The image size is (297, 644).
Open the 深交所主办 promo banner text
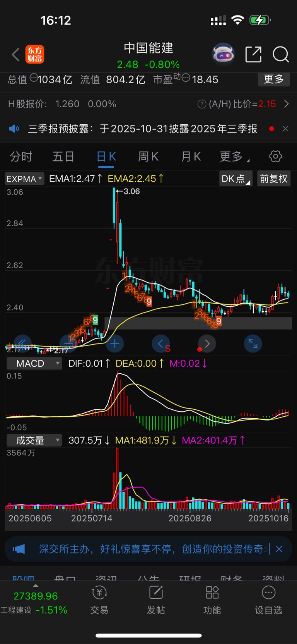tap(151, 549)
